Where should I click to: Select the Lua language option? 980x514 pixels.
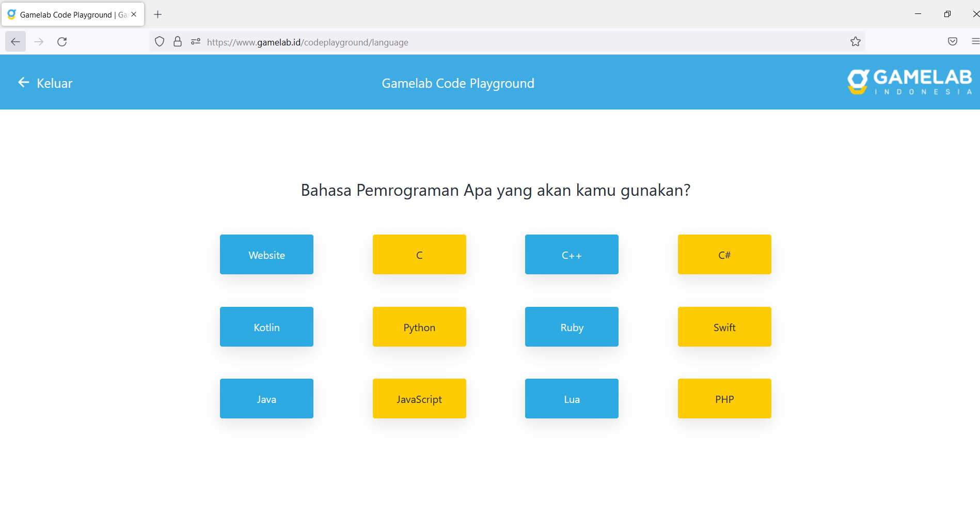(571, 398)
